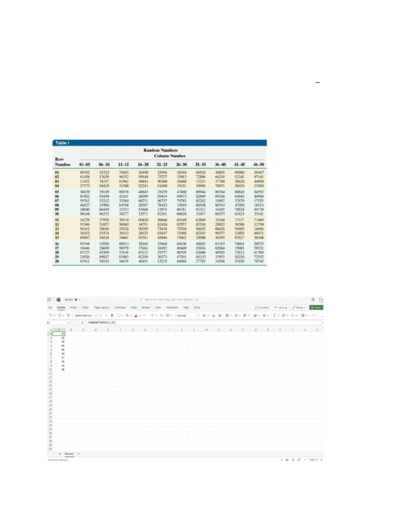This screenshot has width=399, height=532.
Task: Expand the Undo dropdown arrow
Action: click(x=54, y=315)
